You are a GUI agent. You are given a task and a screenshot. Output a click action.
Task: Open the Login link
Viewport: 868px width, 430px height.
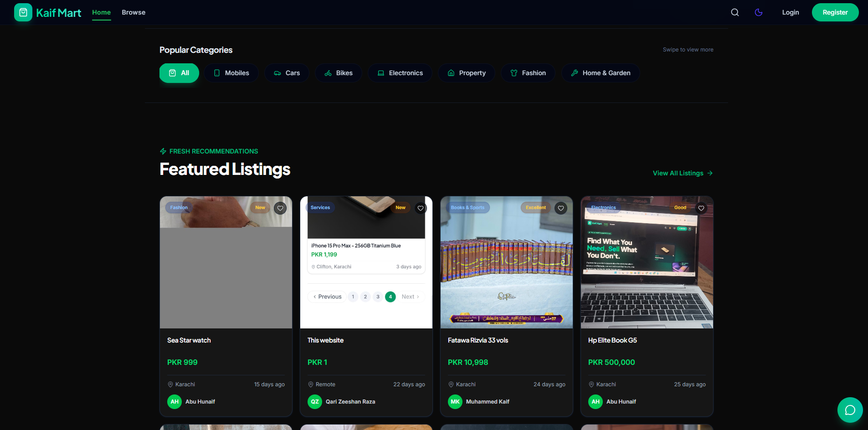pyautogui.click(x=791, y=12)
